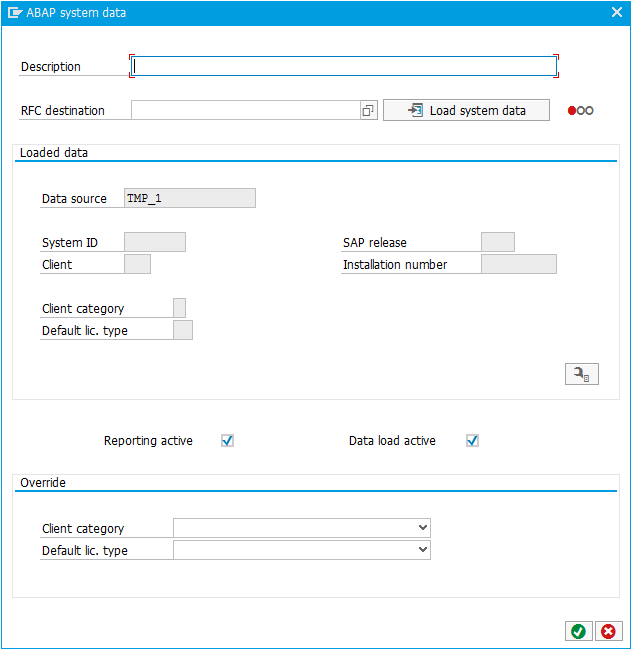Click into the RFC destination field
Viewport: 632px width, 650px height.
[x=246, y=110]
